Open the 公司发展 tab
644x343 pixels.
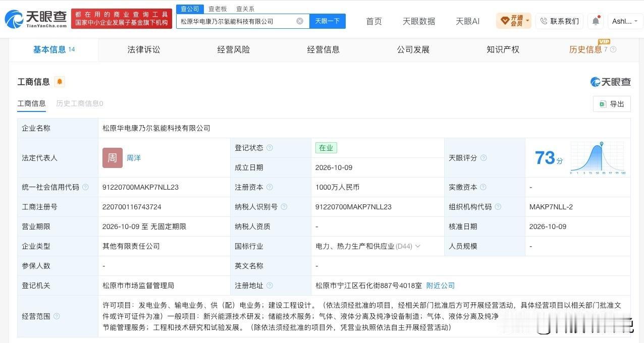pos(413,49)
